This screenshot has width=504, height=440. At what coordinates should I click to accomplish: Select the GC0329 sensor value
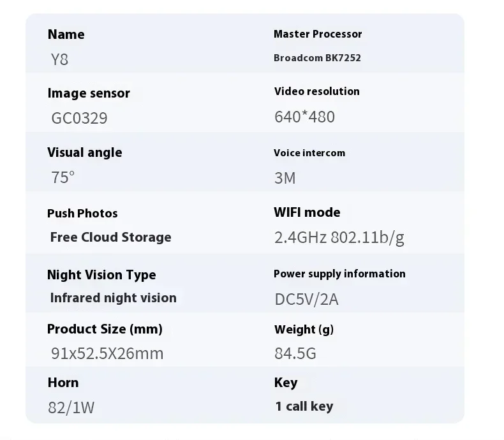(x=79, y=118)
